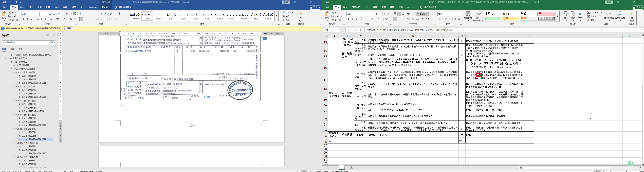Open layout options icon beside the invoice image
Screen dimensions: 644x172
pos(265,38)
